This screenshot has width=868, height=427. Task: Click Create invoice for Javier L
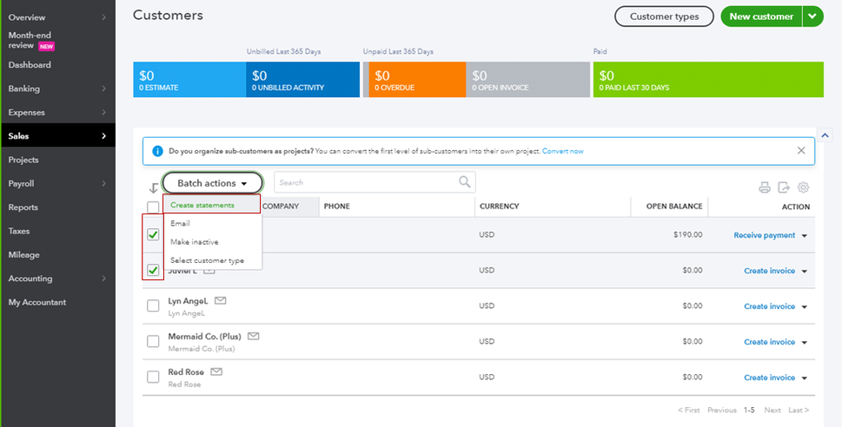770,271
